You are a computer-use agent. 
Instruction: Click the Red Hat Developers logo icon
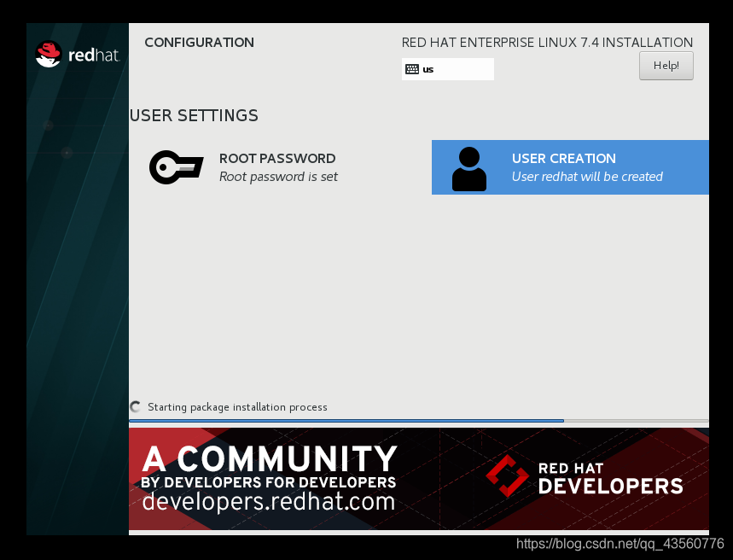507,475
